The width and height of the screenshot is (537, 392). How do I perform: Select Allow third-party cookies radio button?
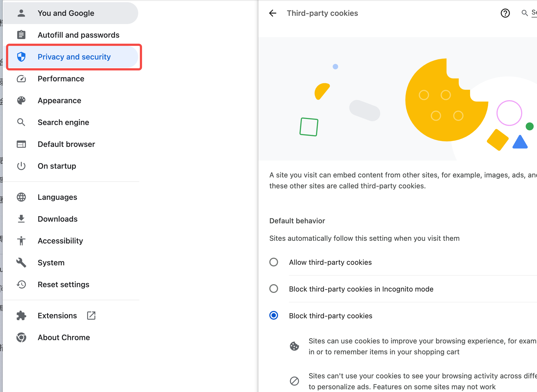274,262
